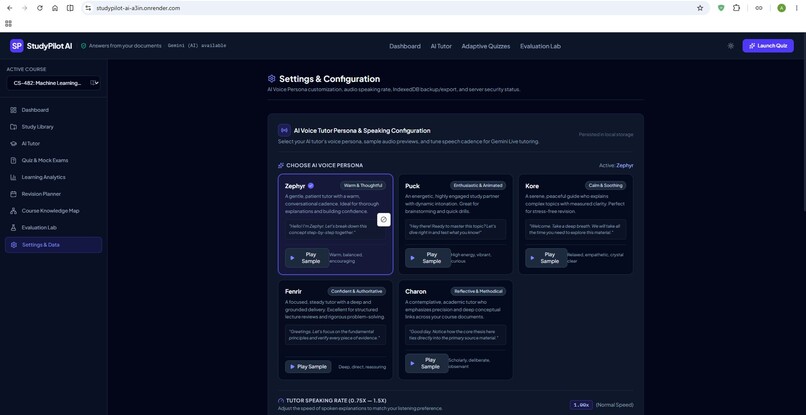Viewport: 806px width, 415px height.
Task: Bookmark this page with the star icon
Action: point(700,8)
